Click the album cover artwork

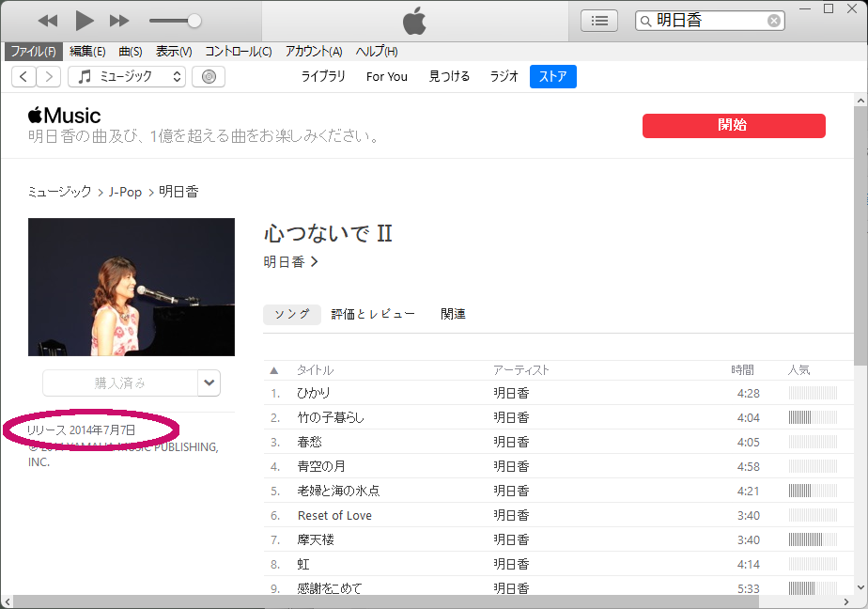(132, 287)
